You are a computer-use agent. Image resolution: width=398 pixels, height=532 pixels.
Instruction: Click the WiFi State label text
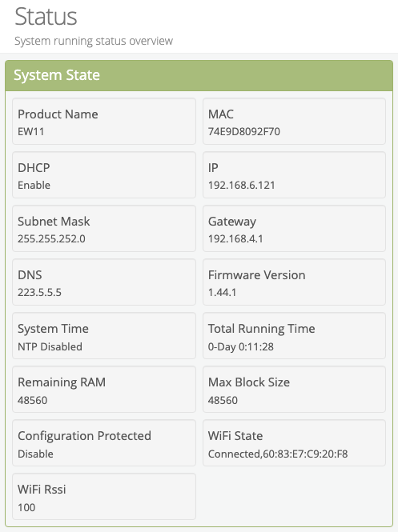tap(235, 436)
